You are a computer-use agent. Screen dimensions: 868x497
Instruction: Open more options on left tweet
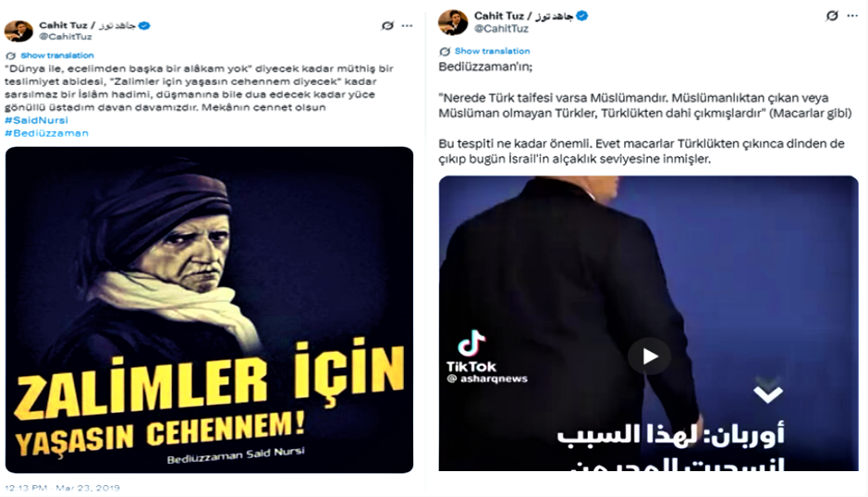[x=408, y=26]
